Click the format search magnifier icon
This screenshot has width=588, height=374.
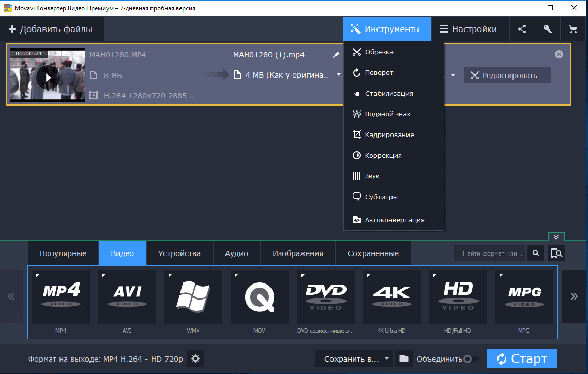pos(536,253)
